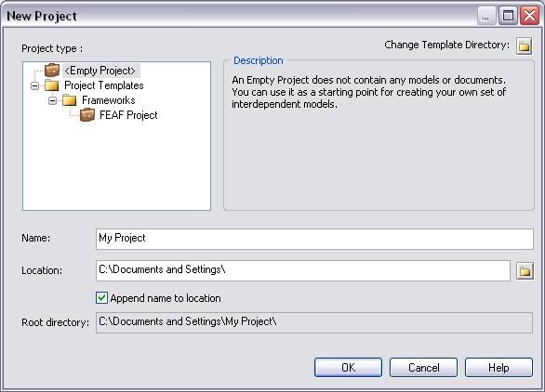The height and width of the screenshot is (392, 545).
Task: Uncheck Append name to location
Action: [x=101, y=298]
